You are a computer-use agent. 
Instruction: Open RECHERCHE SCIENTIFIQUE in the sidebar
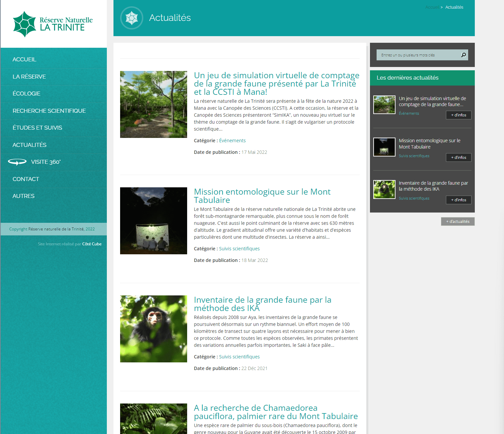coord(49,111)
